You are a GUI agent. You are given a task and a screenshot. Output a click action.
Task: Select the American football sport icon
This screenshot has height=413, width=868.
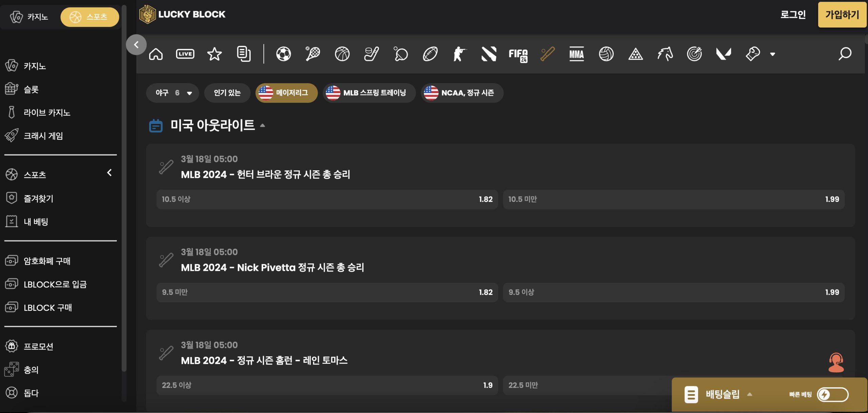click(x=430, y=54)
